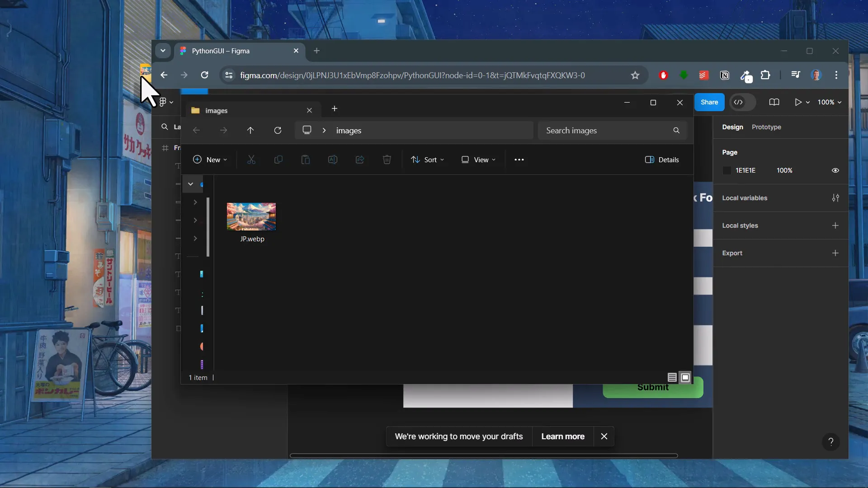Click the Todoist extension icon

[703, 75]
